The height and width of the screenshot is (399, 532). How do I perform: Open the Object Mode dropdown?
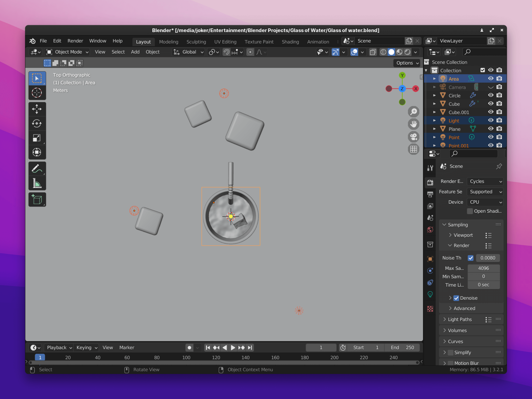(x=68, y=52)
